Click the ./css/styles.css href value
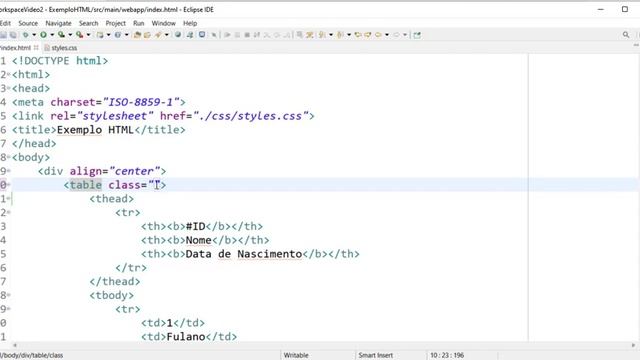640x360 pixels. click(251, 116)
